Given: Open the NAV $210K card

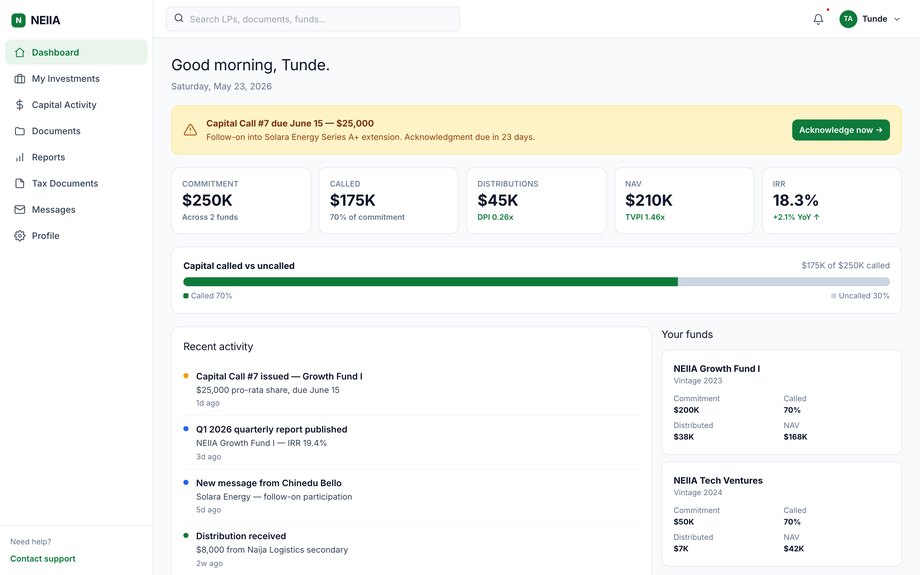Looking at the screenshot, I should pyautogui.click(x=684, y=201).
